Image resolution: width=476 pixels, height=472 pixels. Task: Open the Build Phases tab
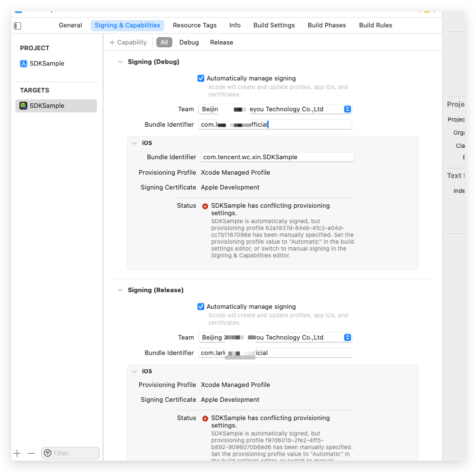coord(326,25)
